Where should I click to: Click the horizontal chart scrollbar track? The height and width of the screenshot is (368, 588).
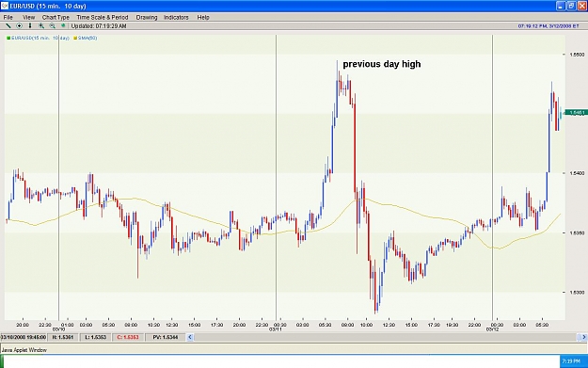387,337
